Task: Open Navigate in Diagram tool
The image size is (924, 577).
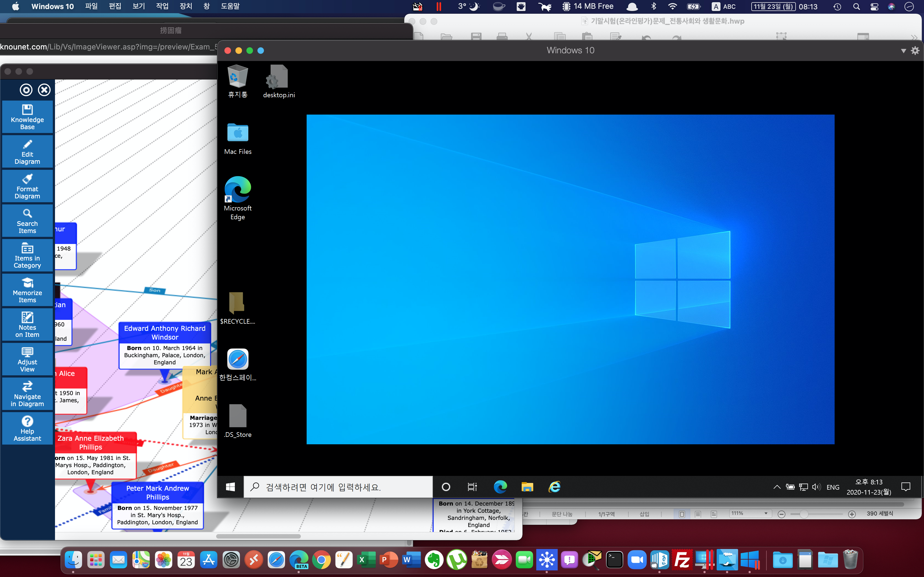Action: pos(27,394)
